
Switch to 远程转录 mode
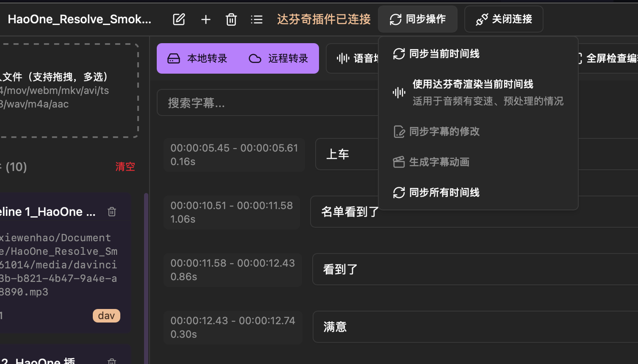pos(278,58)
